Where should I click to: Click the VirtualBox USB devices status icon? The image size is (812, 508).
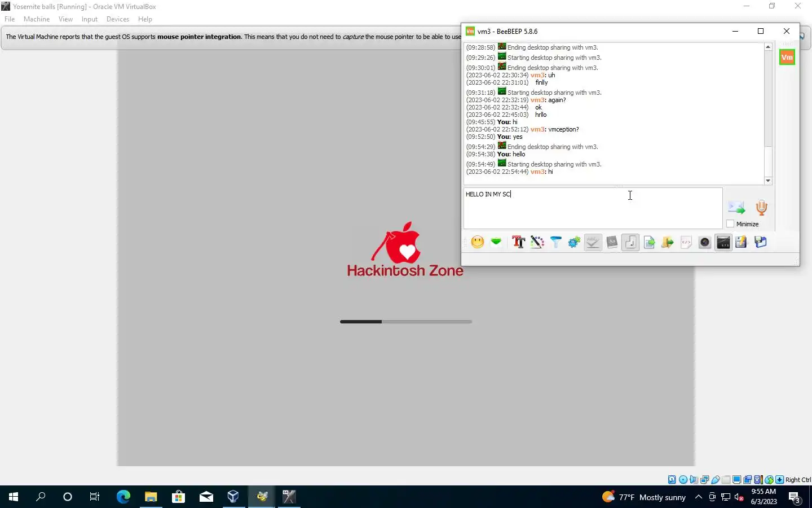[x=716, y=480]
